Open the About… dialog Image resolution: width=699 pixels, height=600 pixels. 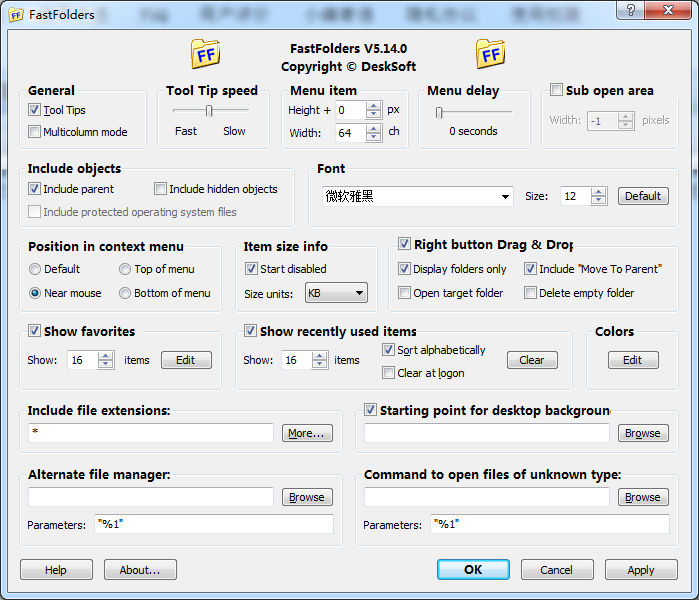coord(140,570)
